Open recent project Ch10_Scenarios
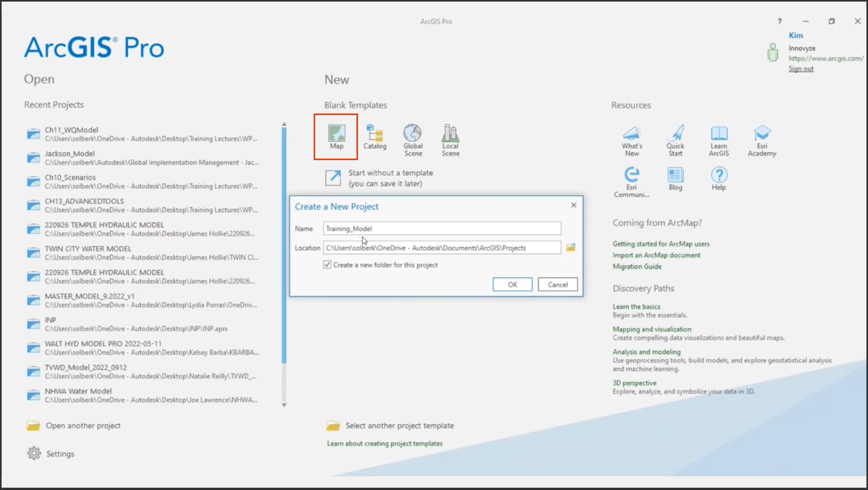The width and height of the screenshot is (868, 490). coord(142,181)
